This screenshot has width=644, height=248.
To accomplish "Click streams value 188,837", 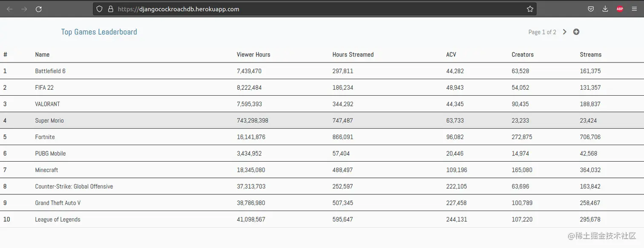I will [590, 104].
